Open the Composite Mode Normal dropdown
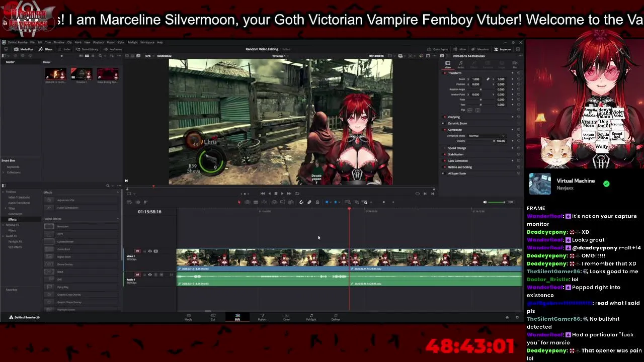This screenshot has width=644, height=362. 486,136
